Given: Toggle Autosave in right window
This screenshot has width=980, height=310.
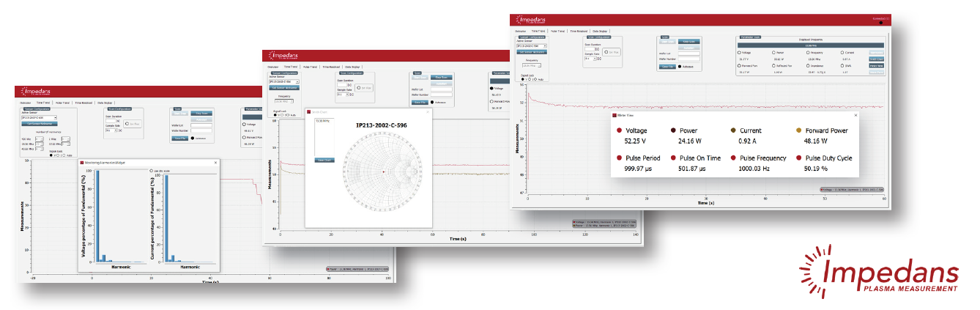Looking at the screenshot, I should tap(680, 67).
